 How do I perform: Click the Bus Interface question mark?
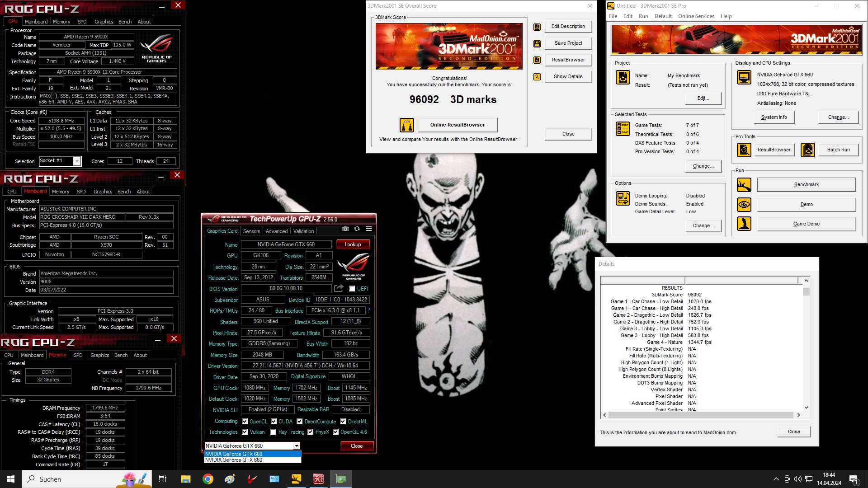(369, 311)
